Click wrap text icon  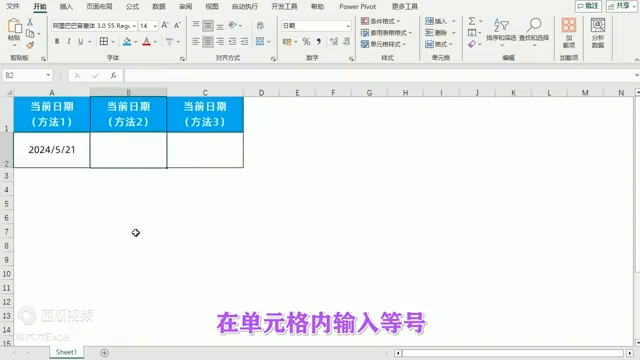(260, 25)
